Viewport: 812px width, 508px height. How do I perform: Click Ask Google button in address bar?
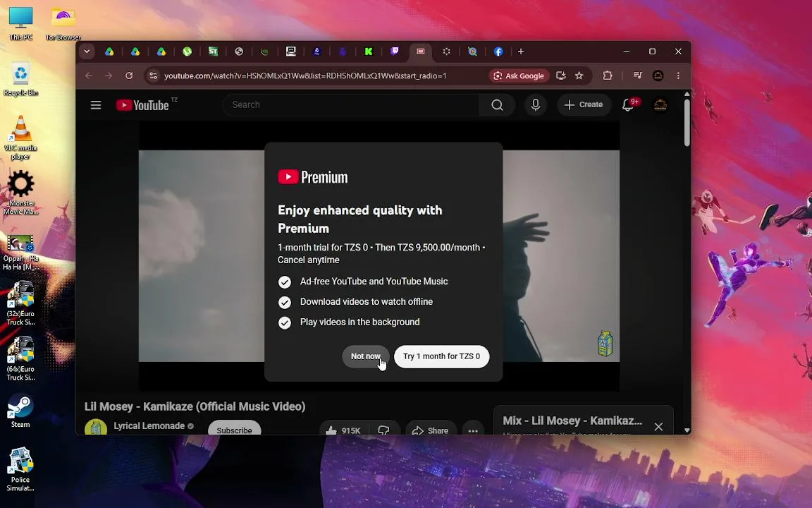coord(519,75)
